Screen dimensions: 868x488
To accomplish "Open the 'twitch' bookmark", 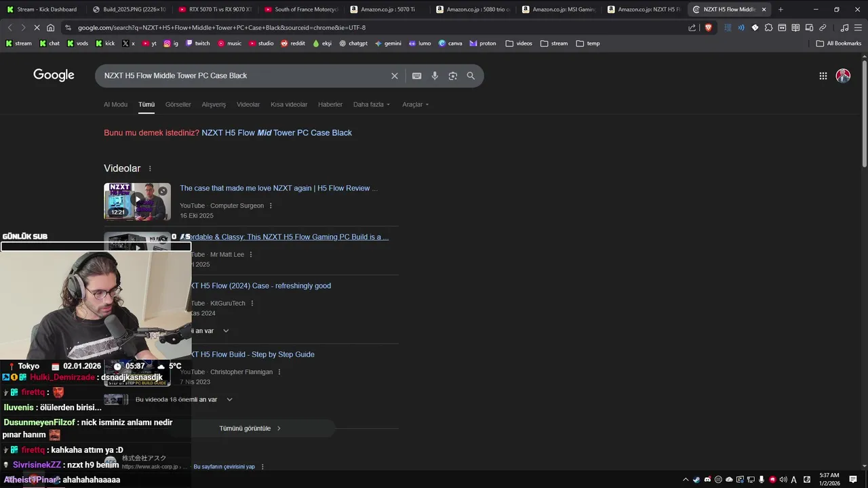I will 197,43.
